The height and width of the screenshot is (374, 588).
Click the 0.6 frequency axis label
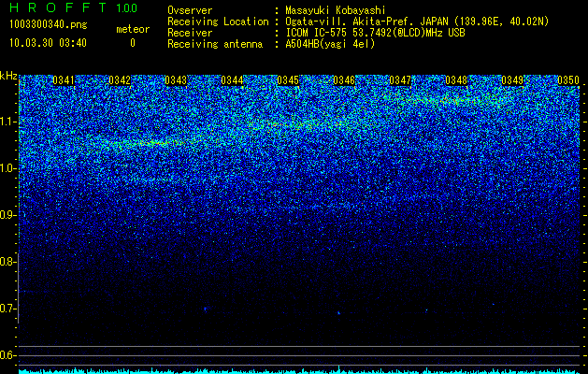[7, 355]
